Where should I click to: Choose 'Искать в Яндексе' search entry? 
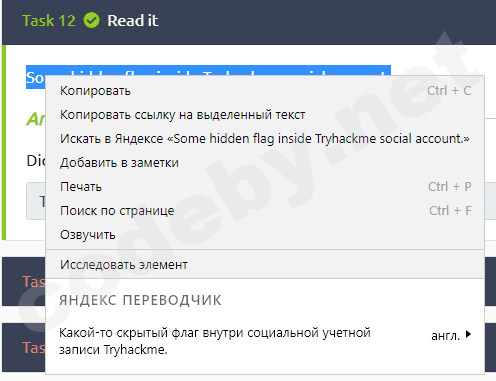265,139
